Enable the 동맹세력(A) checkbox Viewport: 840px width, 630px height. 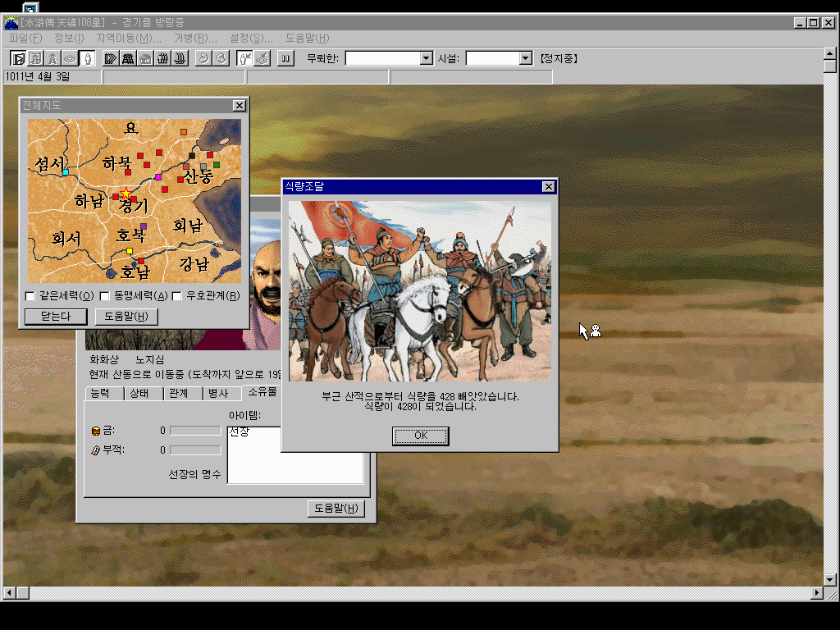click(x=104, y=296)
